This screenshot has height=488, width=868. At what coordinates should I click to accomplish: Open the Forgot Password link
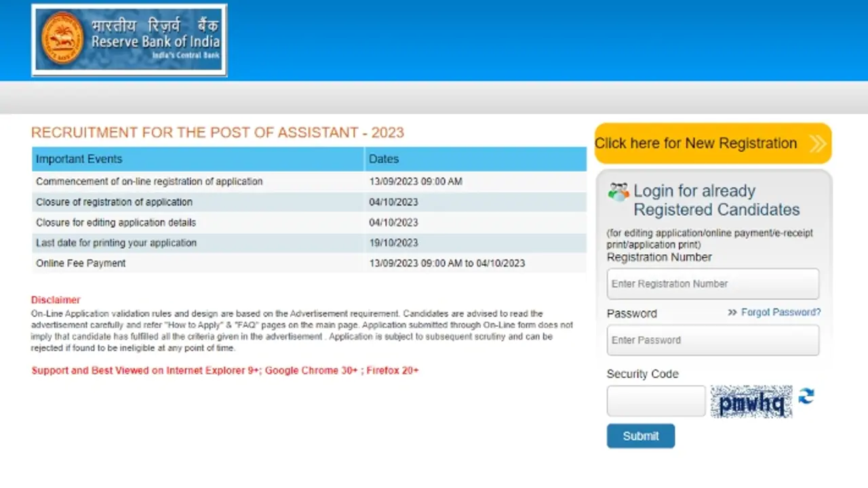(x=781, y=312)
